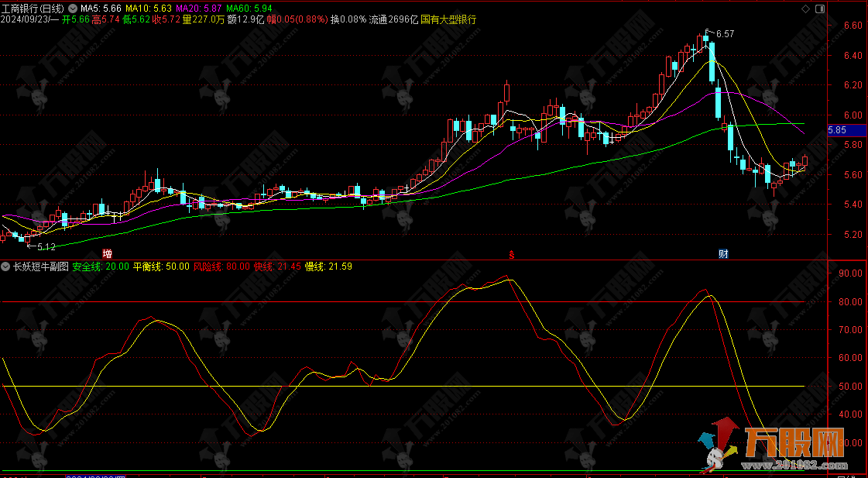Screen dimensions: 868x478
Task: Click the 财 event marker
Action: (723, 253)
